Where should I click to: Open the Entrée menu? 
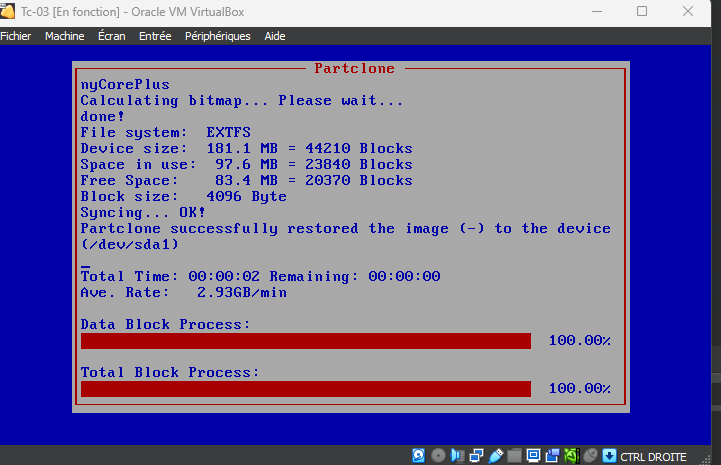point(155,36)
